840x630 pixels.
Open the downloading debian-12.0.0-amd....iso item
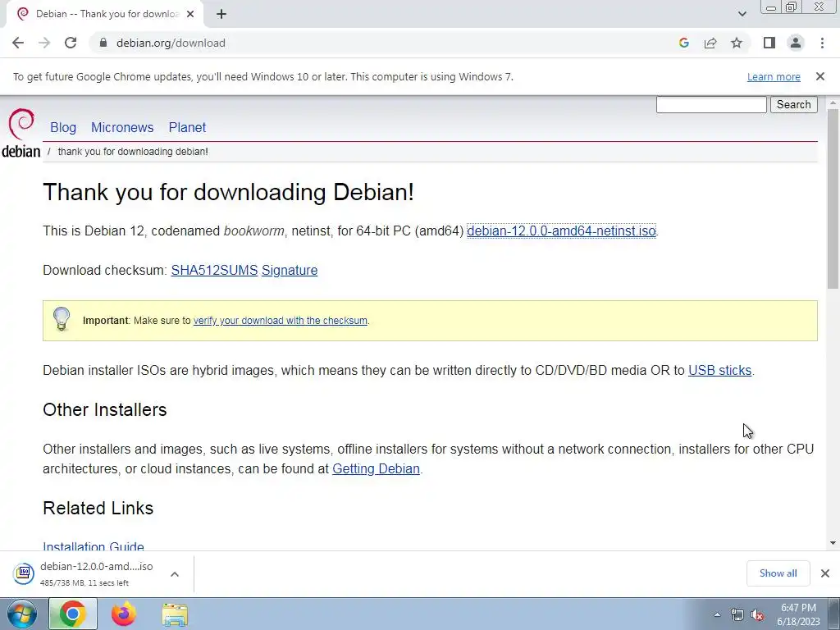tap(97, 573)
